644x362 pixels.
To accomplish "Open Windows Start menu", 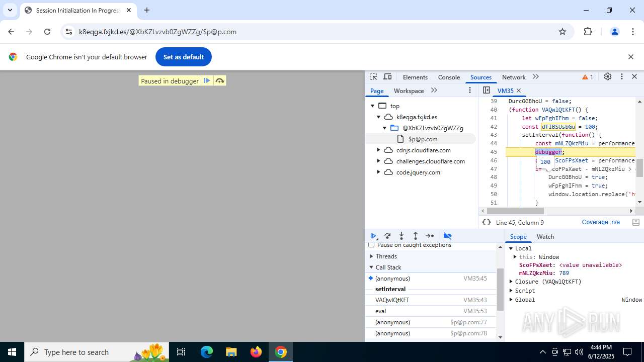I will click(12, 352).
